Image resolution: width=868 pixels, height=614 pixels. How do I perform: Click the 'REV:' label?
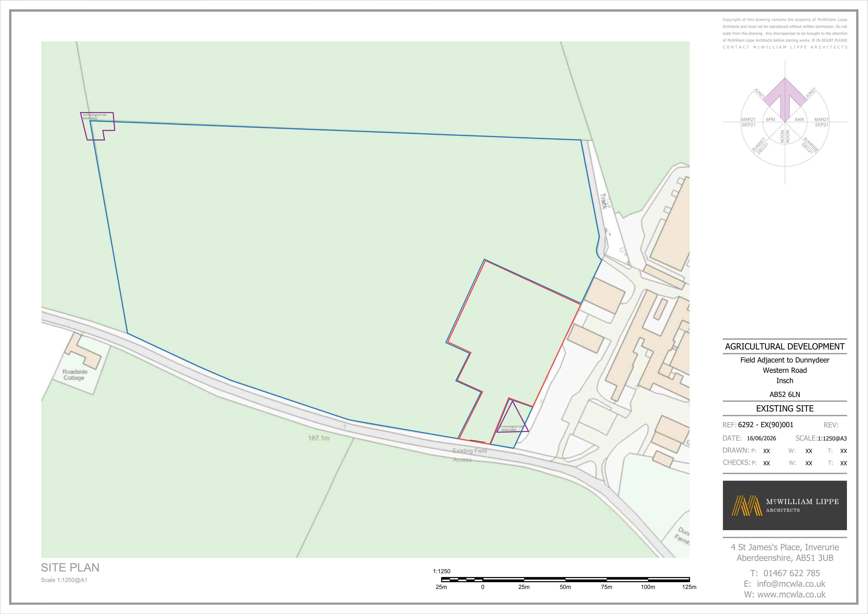[831, 425]
